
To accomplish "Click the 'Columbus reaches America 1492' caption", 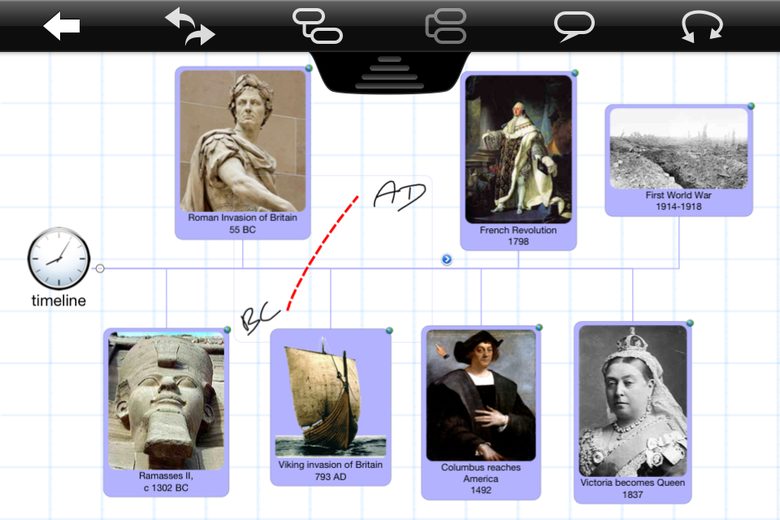I will click(x=481, y=479).
